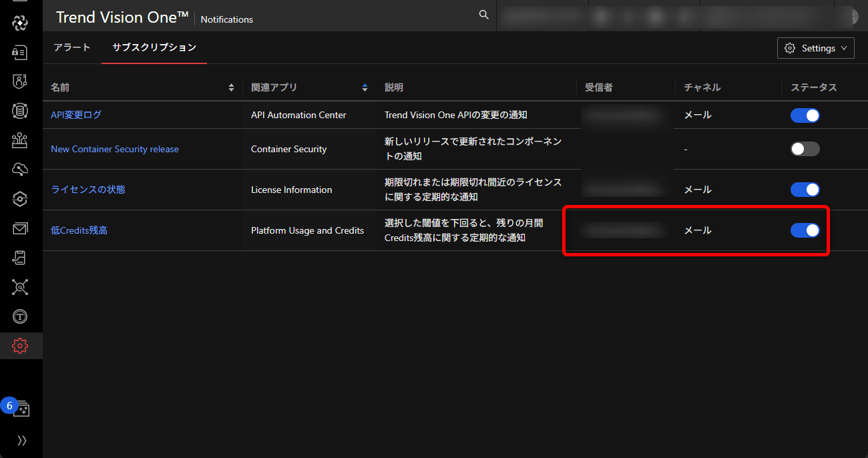The width and height of the screenshot is (868, 458).
Task: Click the circled T Trend icon in sidebar
Action: (x=20, y=316)
